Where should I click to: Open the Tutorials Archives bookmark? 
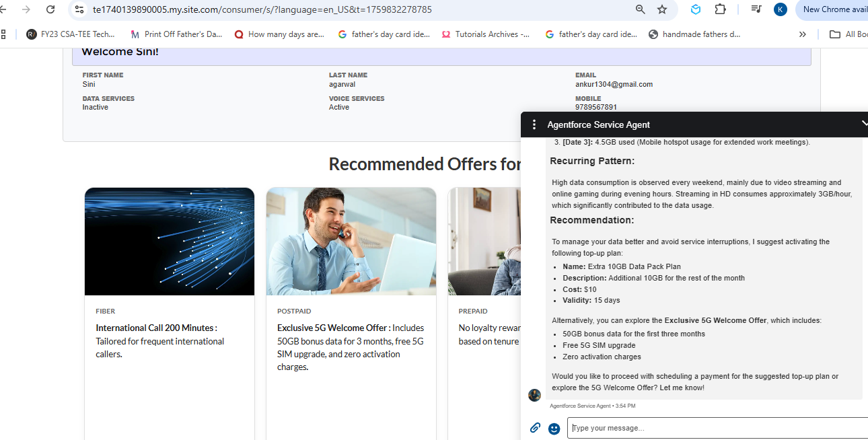point(486,34)
